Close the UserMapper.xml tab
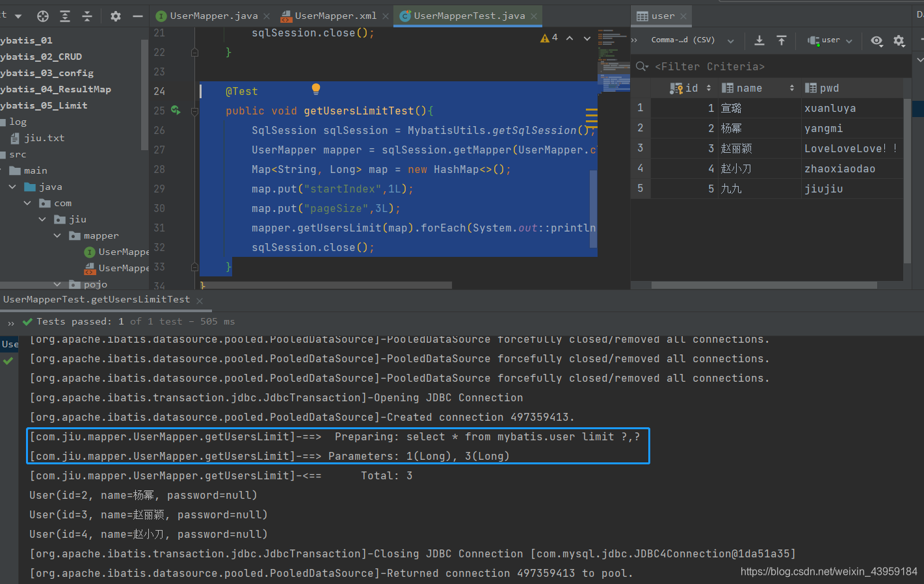The height and width of the screenshot is (584, 924). click(386, 16)
